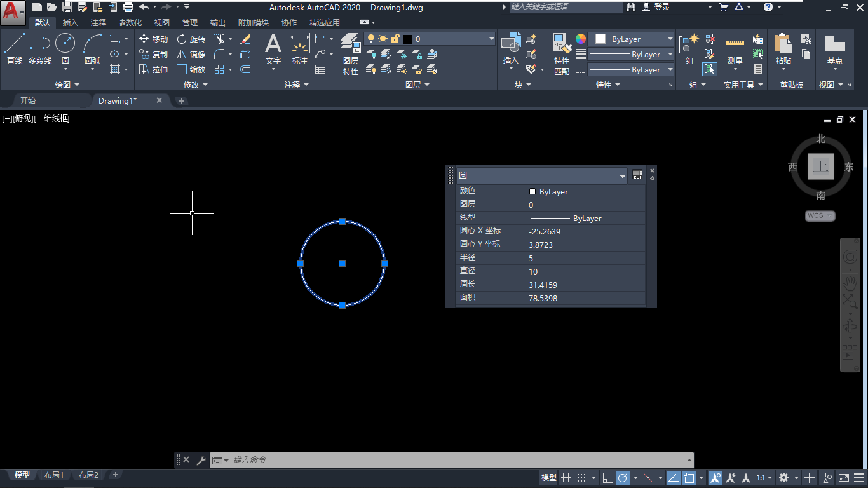Image resolution: width=868 pixels, height=488 pixels.
Task: Open the layer dropdown showing 0
Action: pyautogui.click(x=430, y=39)
